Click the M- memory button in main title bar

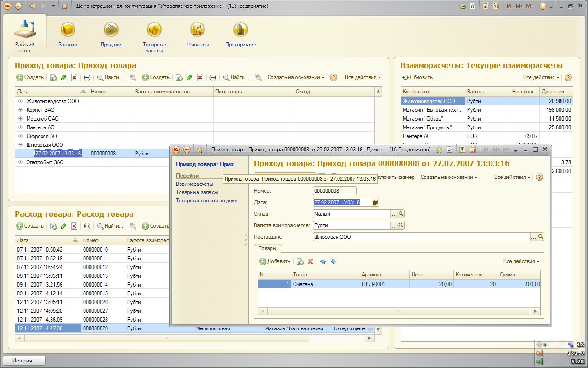tap(530, 6)
